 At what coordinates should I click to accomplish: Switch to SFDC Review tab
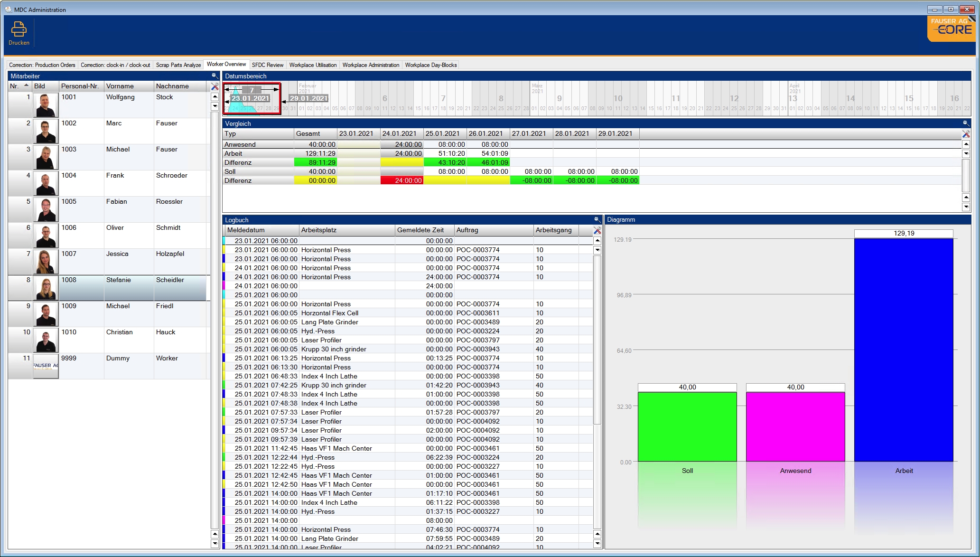tap(267, 65)
